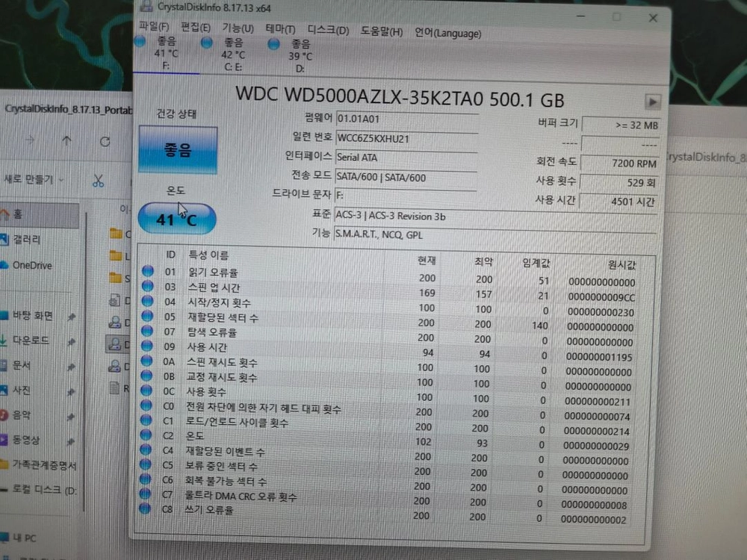Screen dimensions: 747x560
Task: Click status circle of attribute 04 시작/정지 횟수
Action: [147, 301]
